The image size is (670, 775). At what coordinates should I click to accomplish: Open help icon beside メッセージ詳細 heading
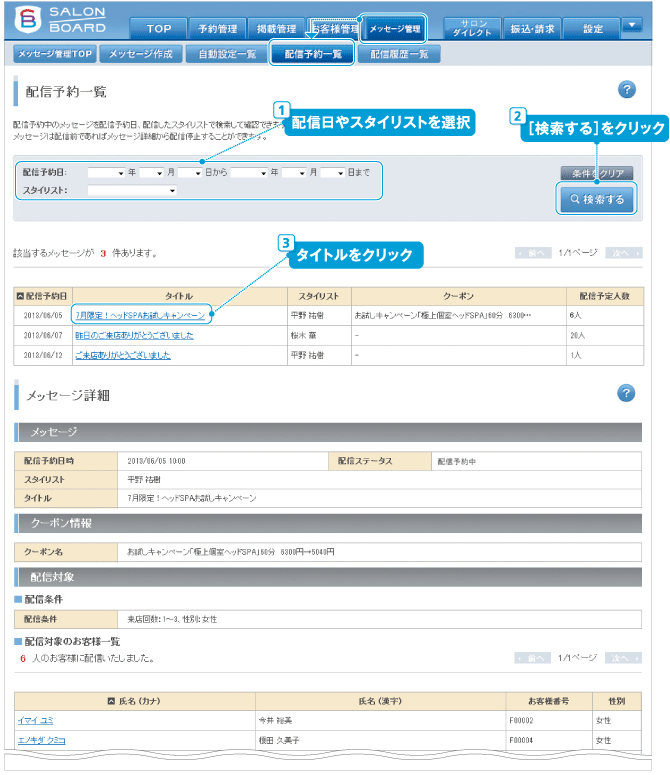tap(627, 393)
